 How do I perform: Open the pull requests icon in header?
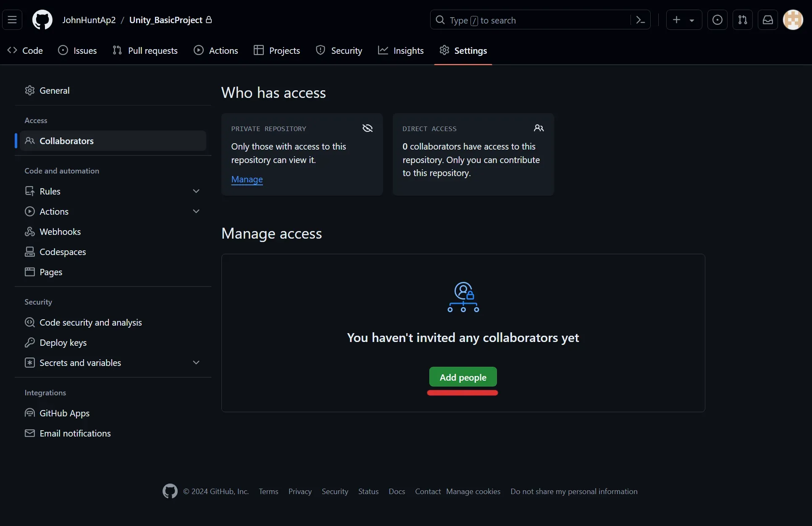(743, 20)
